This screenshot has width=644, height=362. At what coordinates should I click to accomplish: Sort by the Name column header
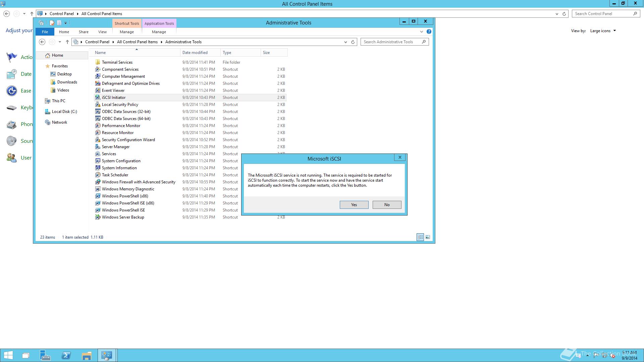(137, 52)
